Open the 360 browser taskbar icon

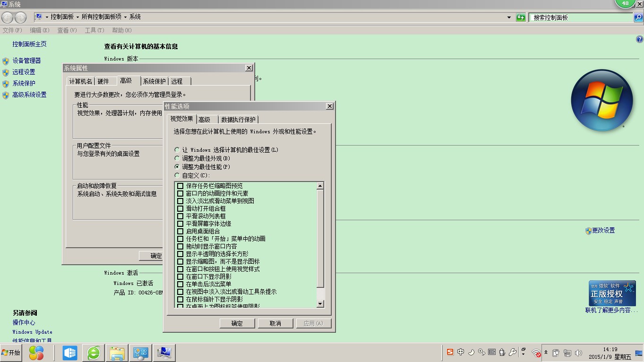94,353
